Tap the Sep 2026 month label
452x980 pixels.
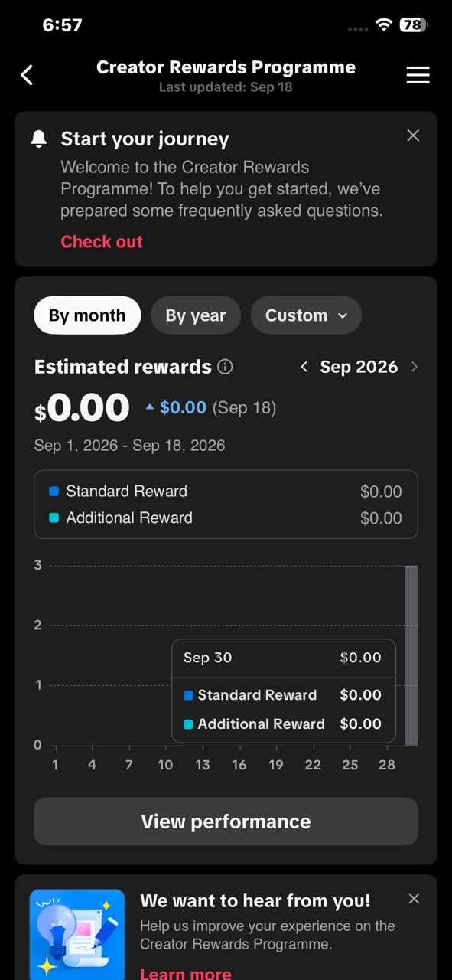359,367
